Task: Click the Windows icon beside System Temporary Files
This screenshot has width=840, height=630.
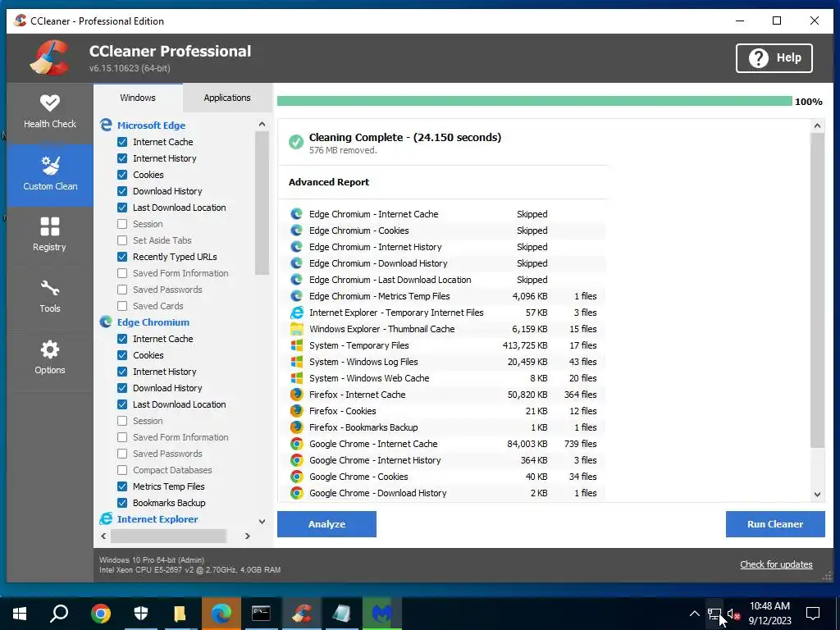Action: [296, 345]
